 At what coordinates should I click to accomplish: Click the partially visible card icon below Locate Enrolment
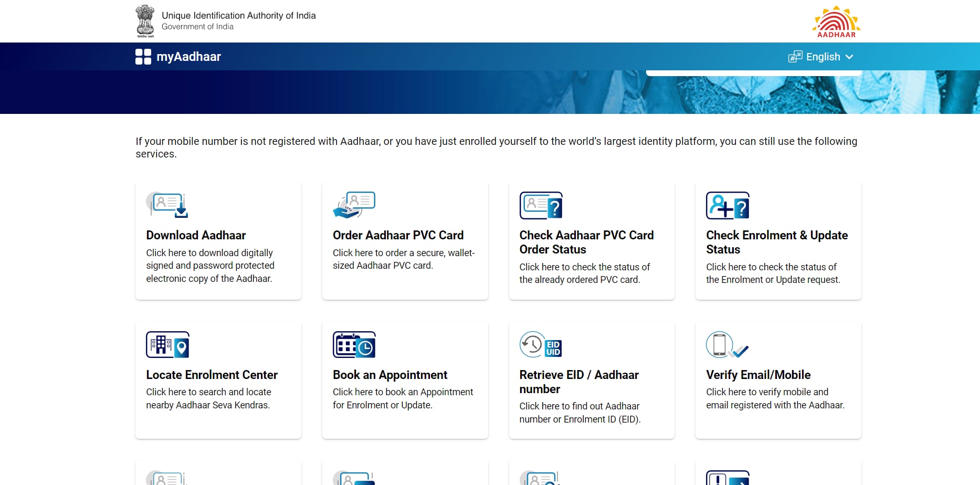click(x=167, y=478)
